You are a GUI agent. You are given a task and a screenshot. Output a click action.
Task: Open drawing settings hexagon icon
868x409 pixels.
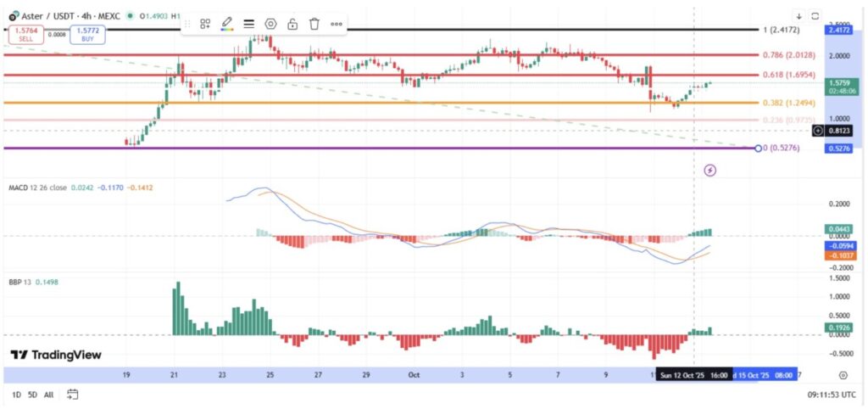(x=270, y=24)
